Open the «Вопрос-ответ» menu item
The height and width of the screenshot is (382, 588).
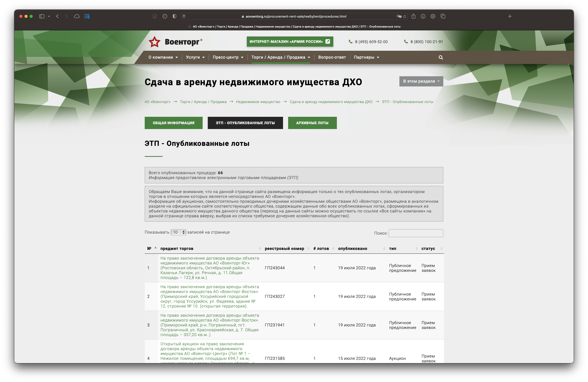click(x=332, y=57)
